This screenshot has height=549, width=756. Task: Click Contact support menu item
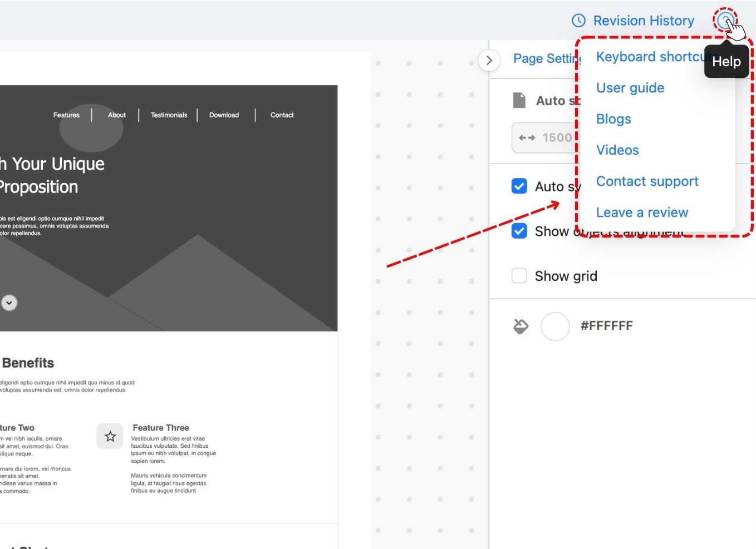click(x=647, y=181)
